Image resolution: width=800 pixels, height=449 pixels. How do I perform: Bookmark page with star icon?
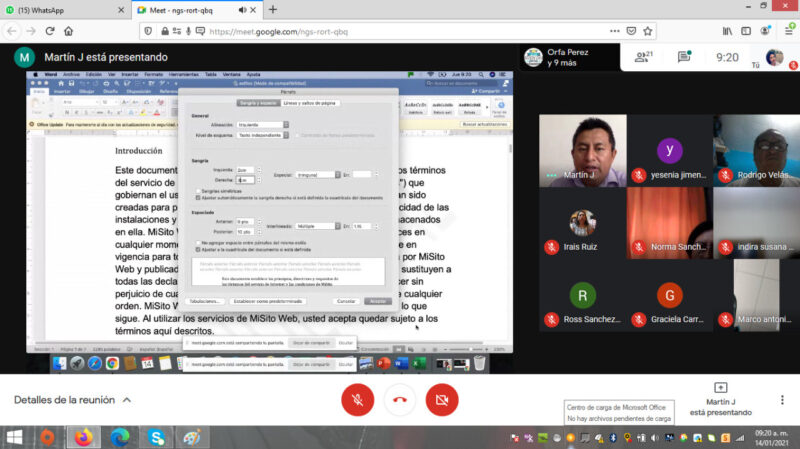647,31
